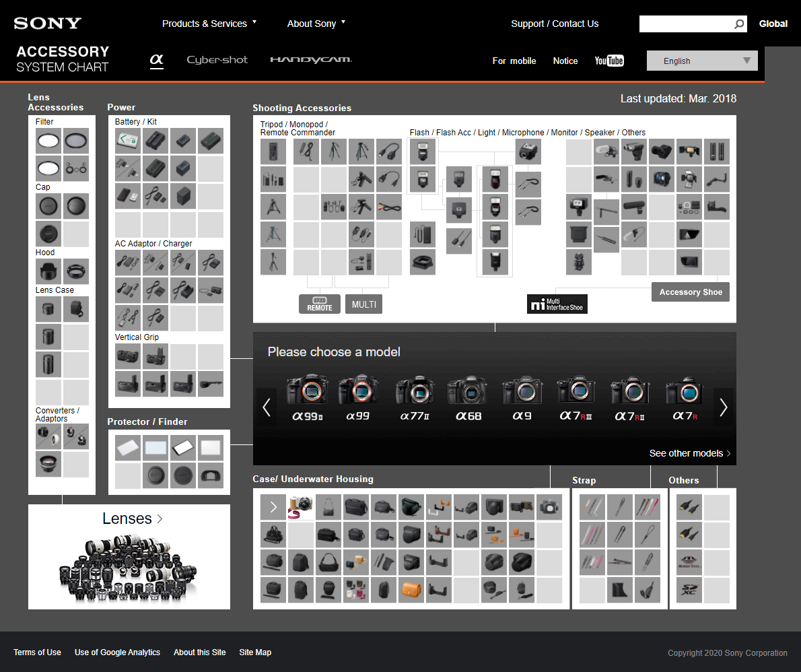Choose the α99 II camera model
The height and width of the screenshot is (672, 801).
(307, 398)
